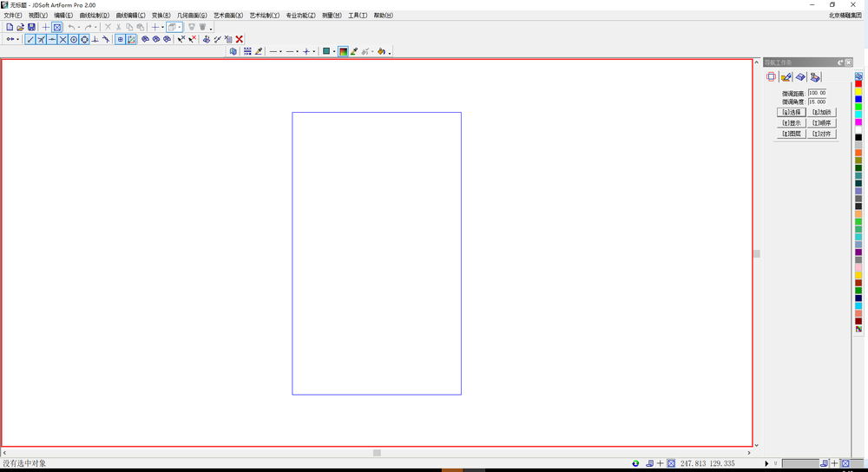This screenshot has height=472, width=868.
Task: Save using the floppy disk icon
Action: tap(31, 27)
